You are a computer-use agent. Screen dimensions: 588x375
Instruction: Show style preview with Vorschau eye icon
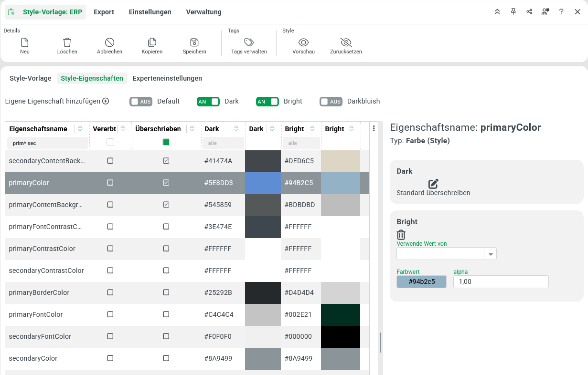(x=303, y=42)
